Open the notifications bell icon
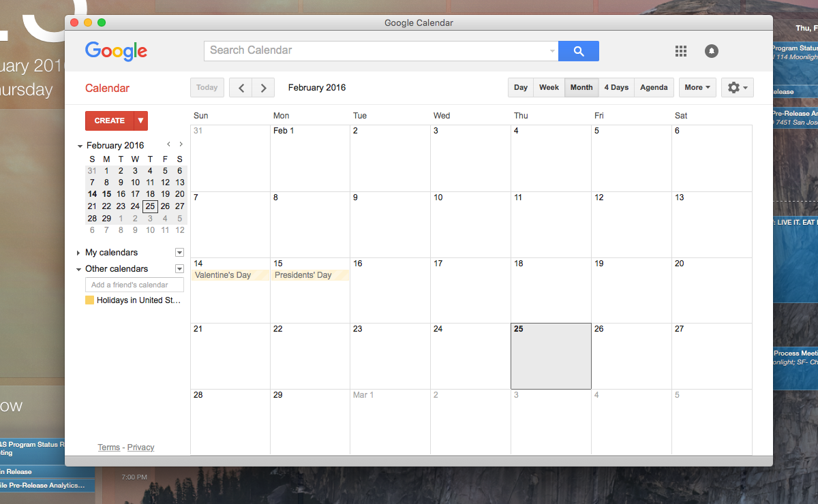Viewport: 818px width, 504px height. coord(712,51)
